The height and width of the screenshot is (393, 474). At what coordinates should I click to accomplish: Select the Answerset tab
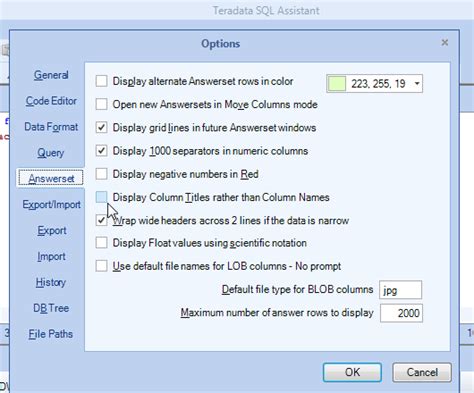[x=51, y=178]
